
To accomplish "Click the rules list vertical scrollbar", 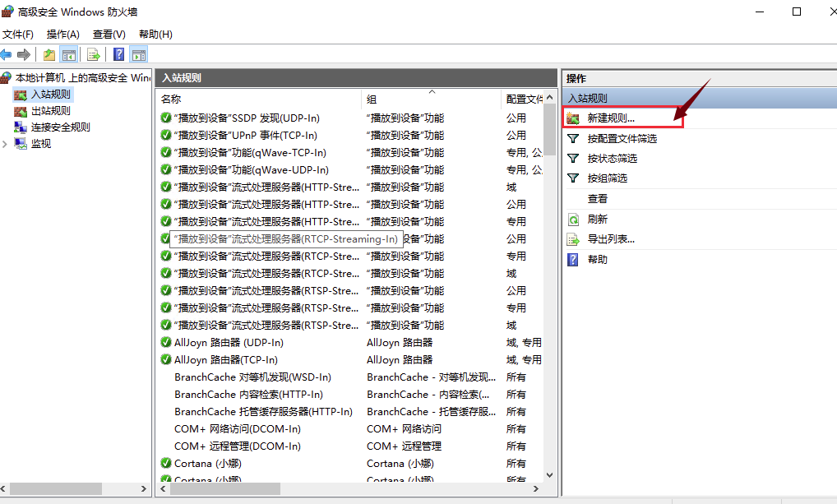I will coord(549,288).
